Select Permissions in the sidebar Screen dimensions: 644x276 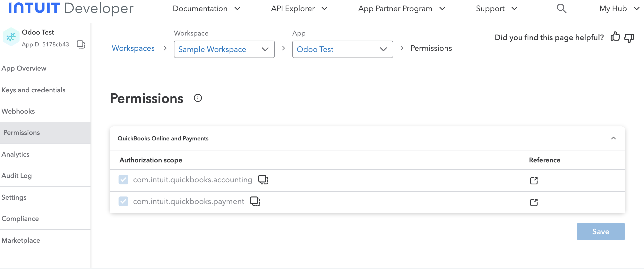pos(45,133)
